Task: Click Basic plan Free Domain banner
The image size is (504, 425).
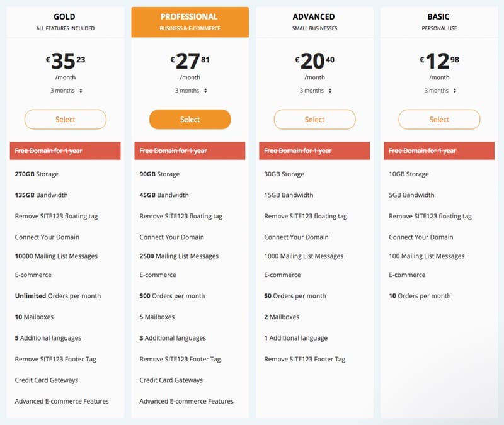Action: 439,150
